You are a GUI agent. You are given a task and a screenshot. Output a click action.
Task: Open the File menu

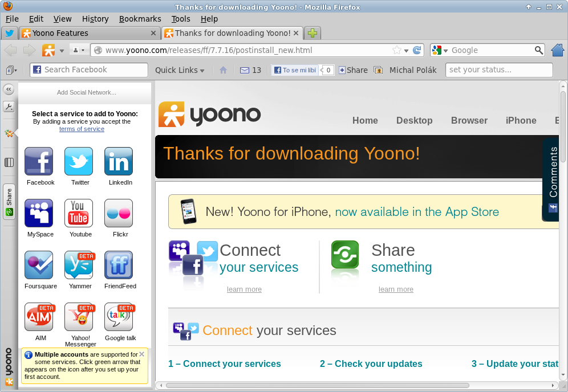click(x=13, y=19)
